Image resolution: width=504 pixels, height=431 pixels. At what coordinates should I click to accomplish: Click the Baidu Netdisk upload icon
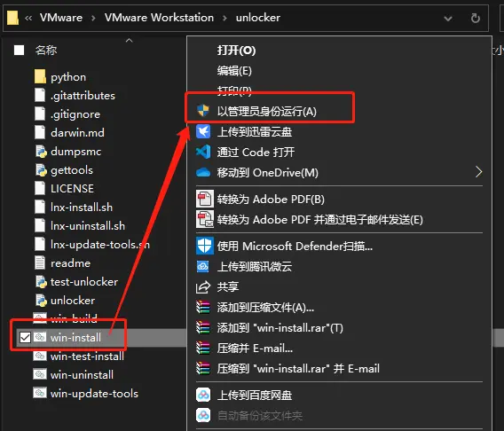point(203,395)
